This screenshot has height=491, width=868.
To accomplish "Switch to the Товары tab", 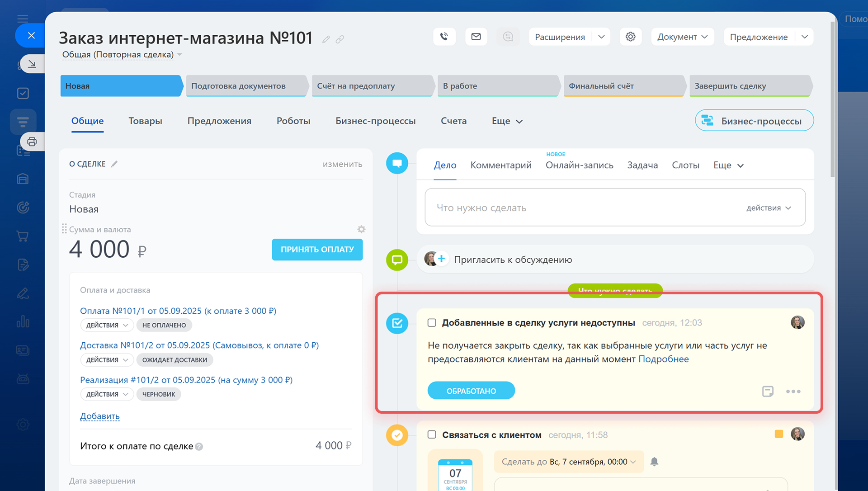I will tap(145, 121).
